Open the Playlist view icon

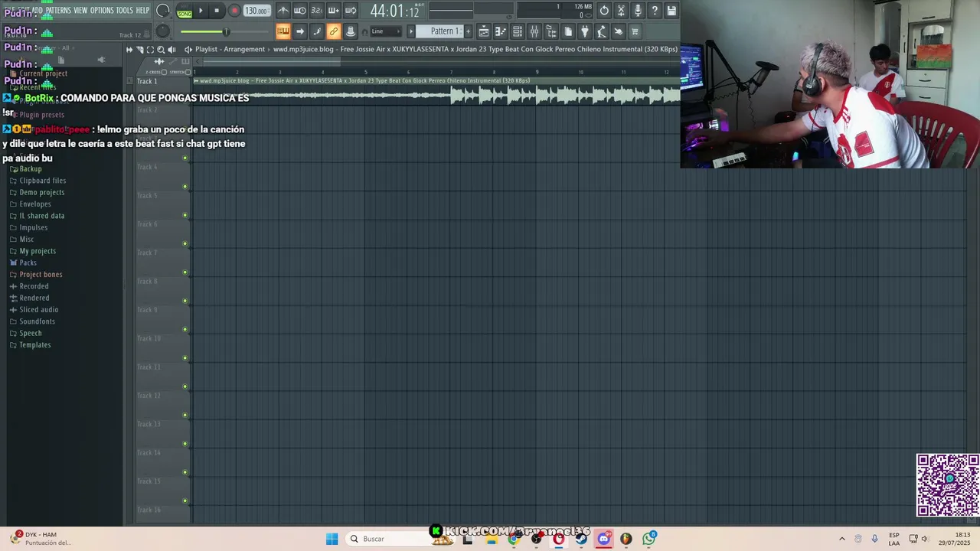click(x=484, y=31)
